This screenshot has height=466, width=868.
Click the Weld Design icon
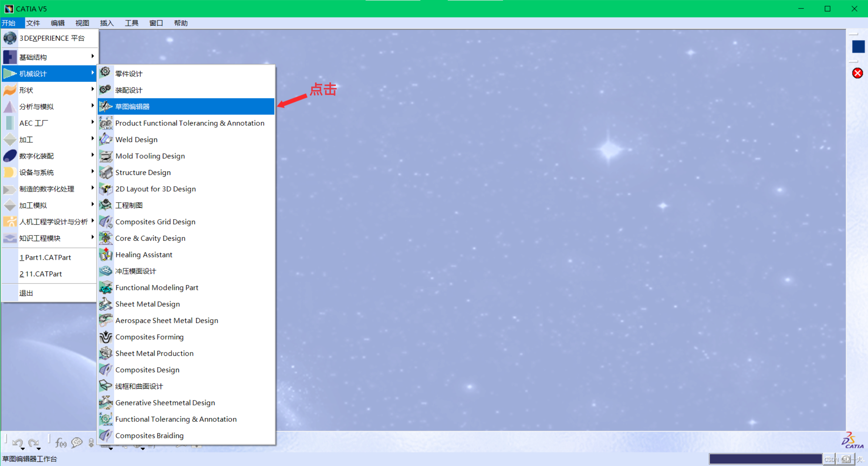tap(106, 139)
